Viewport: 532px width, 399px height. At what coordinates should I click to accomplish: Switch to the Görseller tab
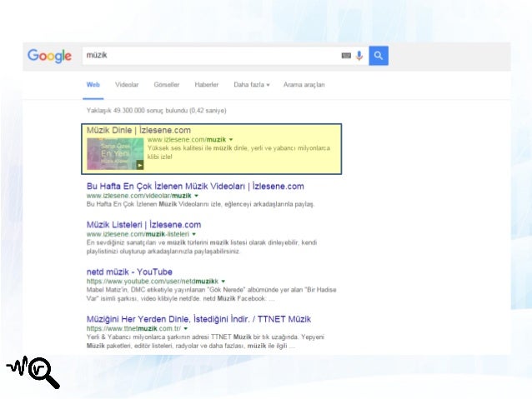pyautogui.click(x=167, y=85)
